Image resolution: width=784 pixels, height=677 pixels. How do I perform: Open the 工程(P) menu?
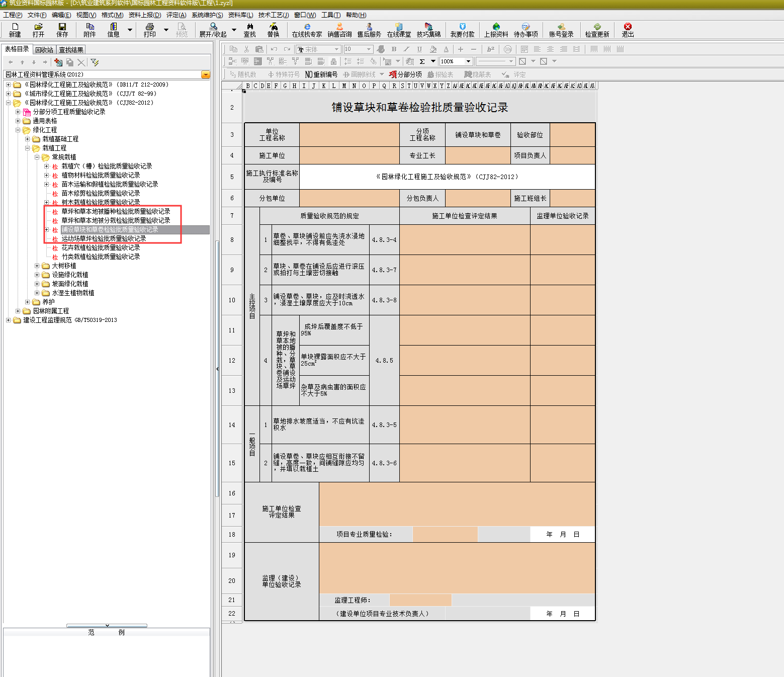[x=13, y=15]
